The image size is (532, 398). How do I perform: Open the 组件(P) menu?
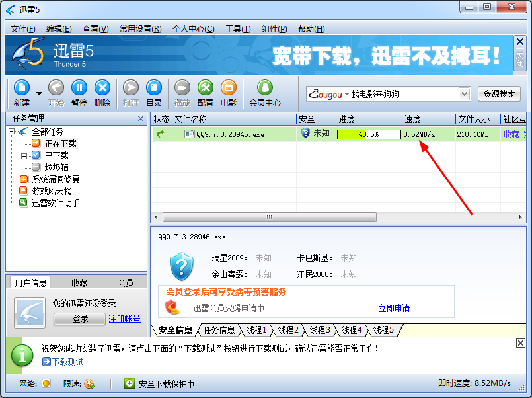point(274,29)
